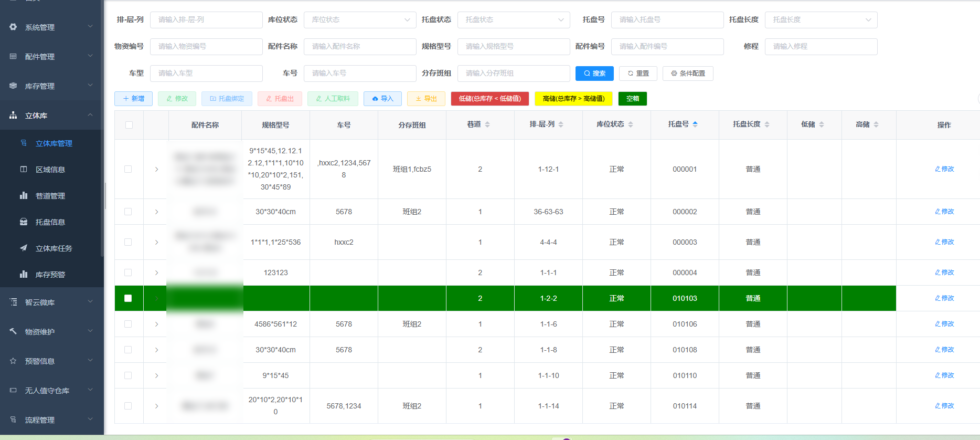Click the 修改 link for pallet 000003

944,242
